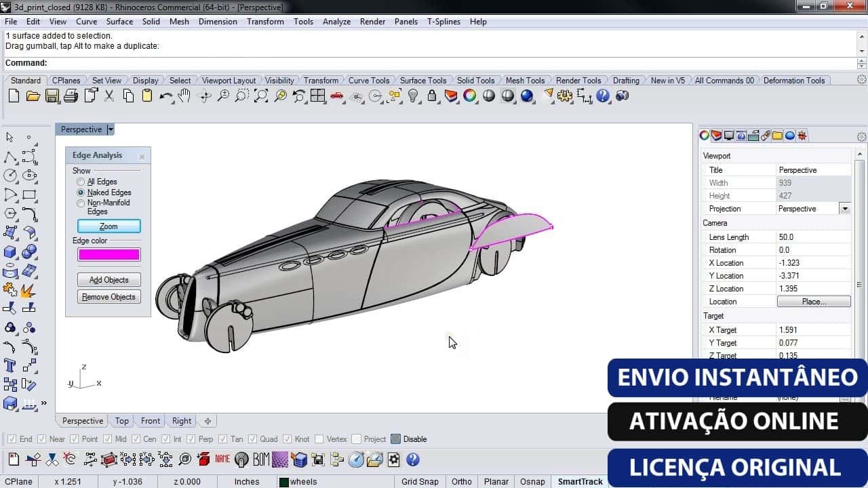Click the magenta Edge color swatch

pyautogui.click(x=108, y=255)
